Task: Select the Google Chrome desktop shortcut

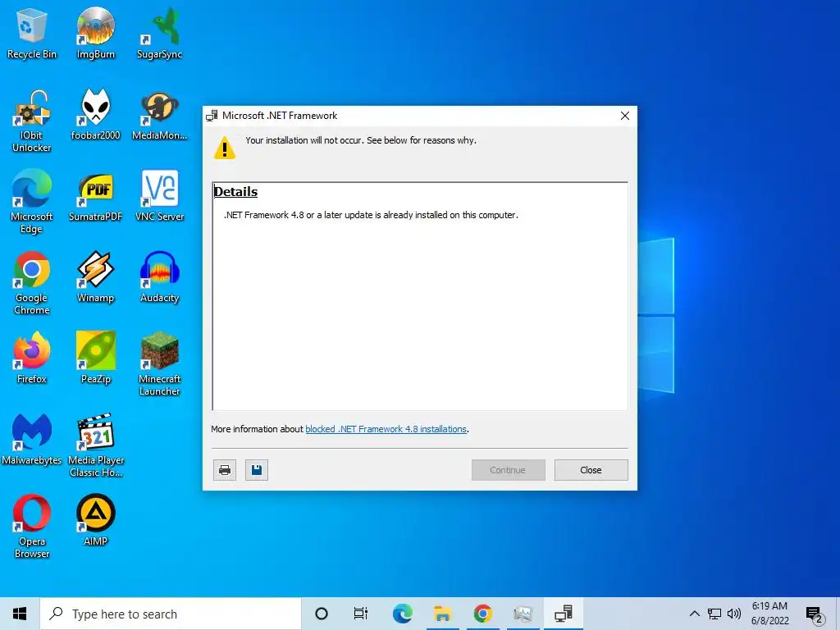Action: (x=32, y=283)
